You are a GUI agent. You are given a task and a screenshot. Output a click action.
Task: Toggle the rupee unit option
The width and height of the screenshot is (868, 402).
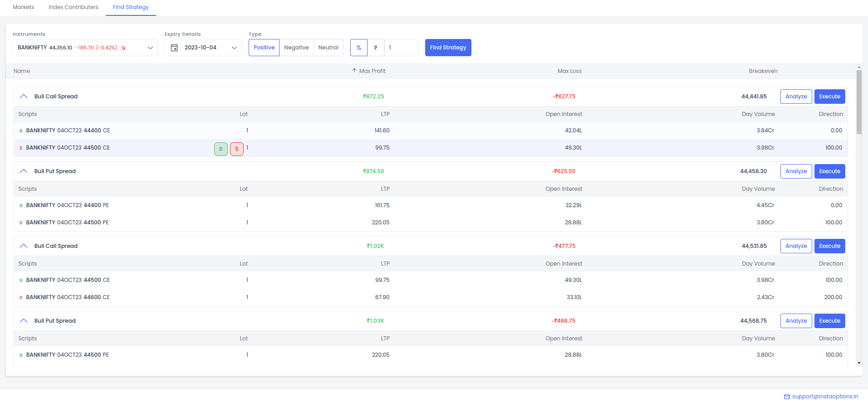click(376, 48)
